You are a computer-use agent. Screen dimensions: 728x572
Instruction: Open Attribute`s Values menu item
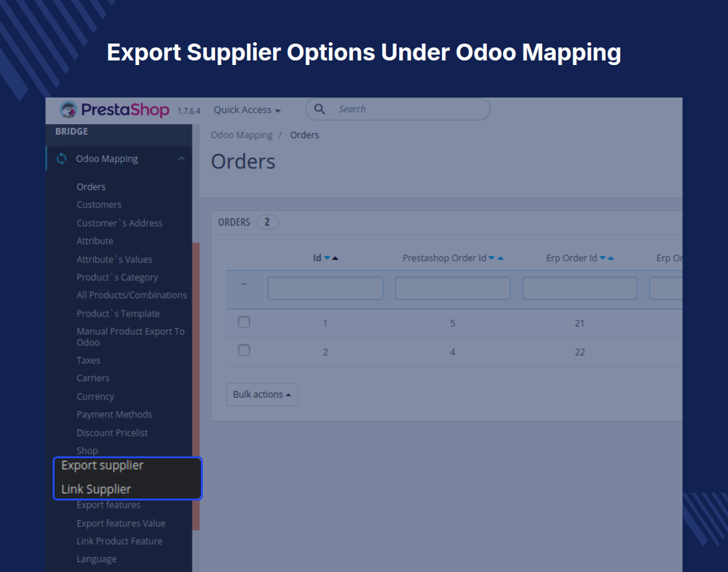(114, 259)
